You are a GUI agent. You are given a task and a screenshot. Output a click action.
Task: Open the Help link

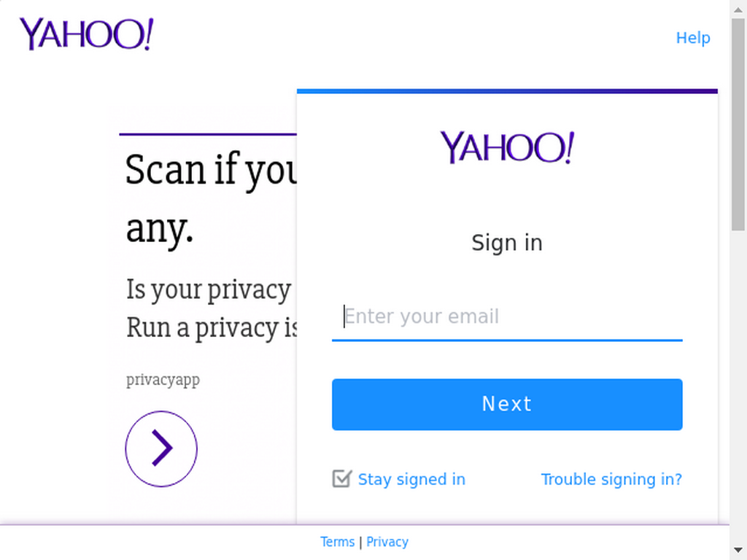(693, 38)
